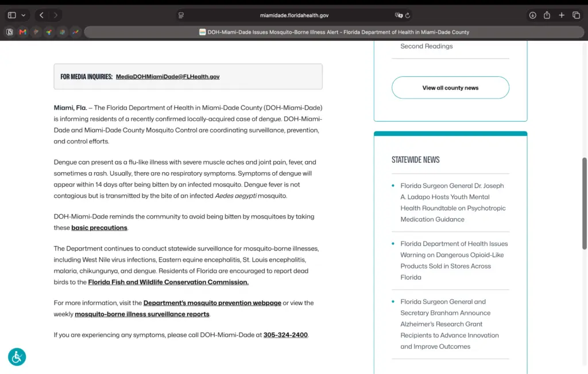Screen dimensions: 588x374
Task: Reload the current page
Action: click(x=408, y=15)
